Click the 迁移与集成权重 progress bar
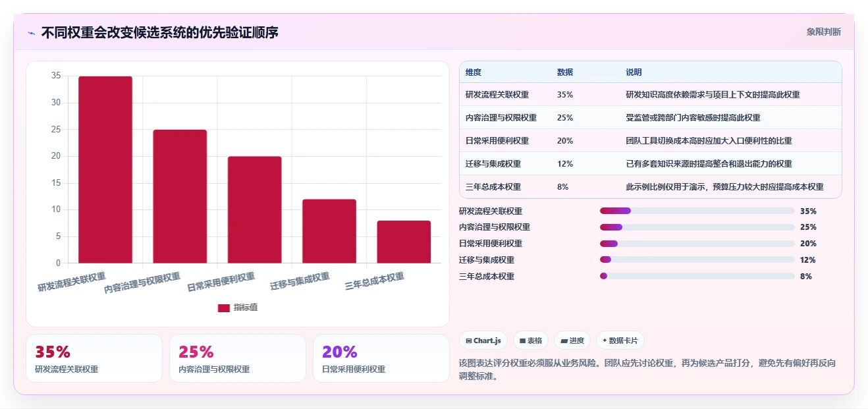868x409 pixels. tap(697, 259)
